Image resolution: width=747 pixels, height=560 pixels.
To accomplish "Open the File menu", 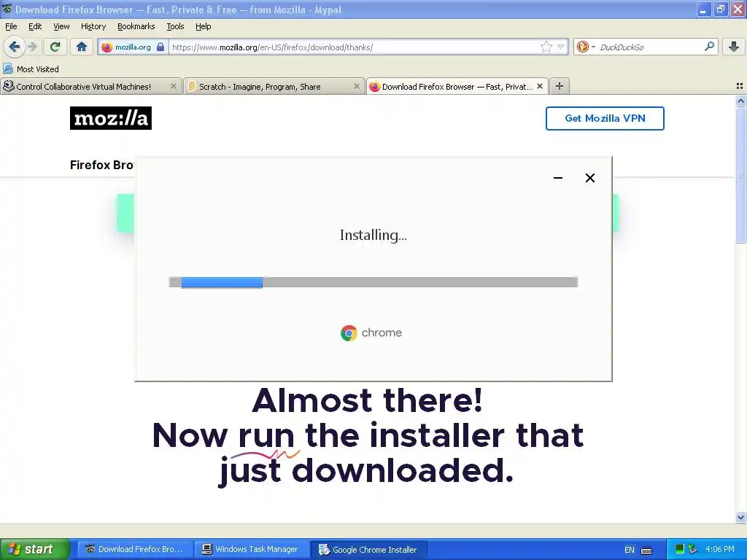I will point(11,26).
